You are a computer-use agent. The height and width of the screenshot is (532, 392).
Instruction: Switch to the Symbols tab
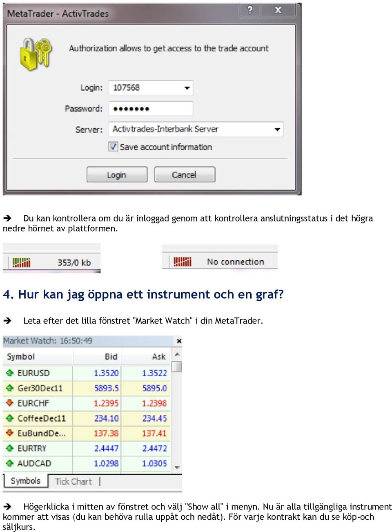pyautogui.click(x=25, y=481)
